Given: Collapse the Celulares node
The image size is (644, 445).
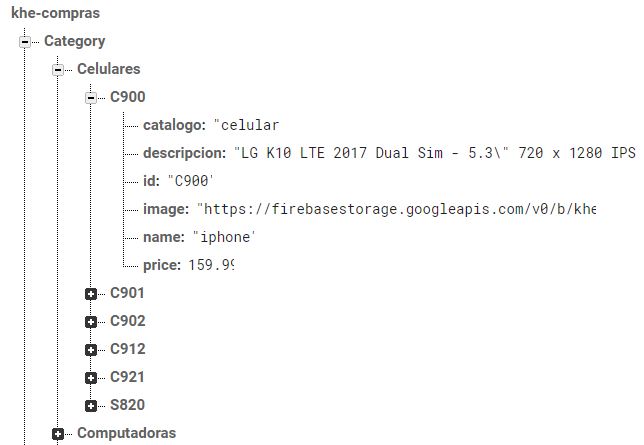Looking at the screenshot, I should tap(58, 70).
